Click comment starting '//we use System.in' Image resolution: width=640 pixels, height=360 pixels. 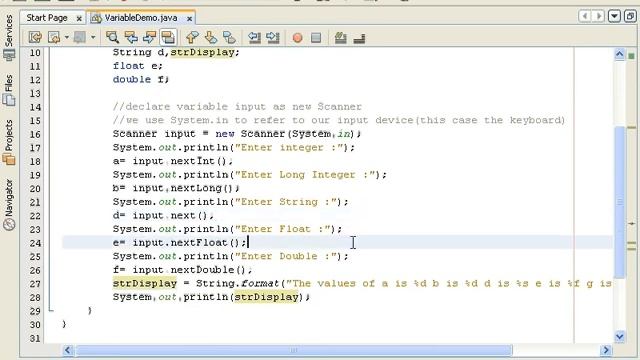click(x=339, y=120)
